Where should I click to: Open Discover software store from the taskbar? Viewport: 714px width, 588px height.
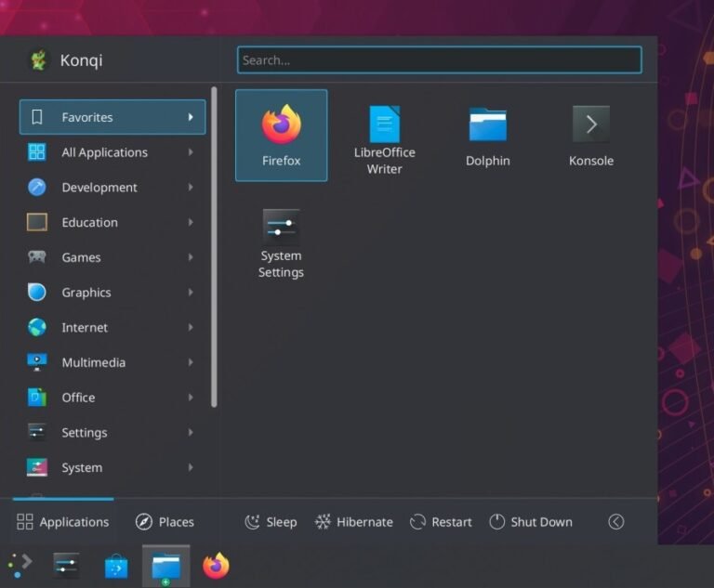tap(116, 566)
